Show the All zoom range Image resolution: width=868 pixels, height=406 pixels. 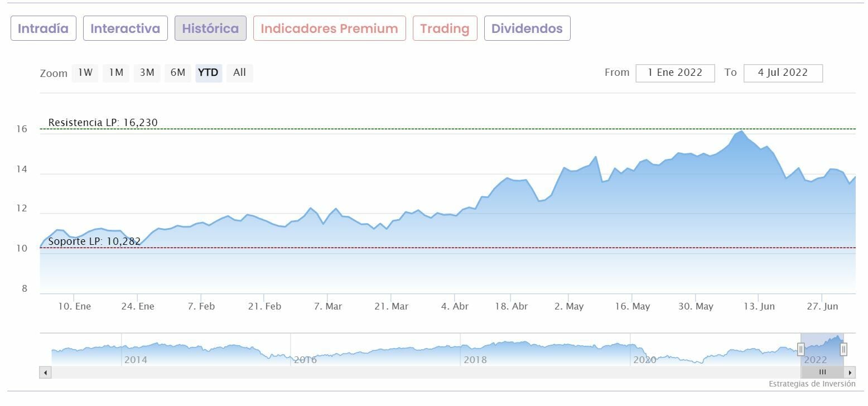239,73
